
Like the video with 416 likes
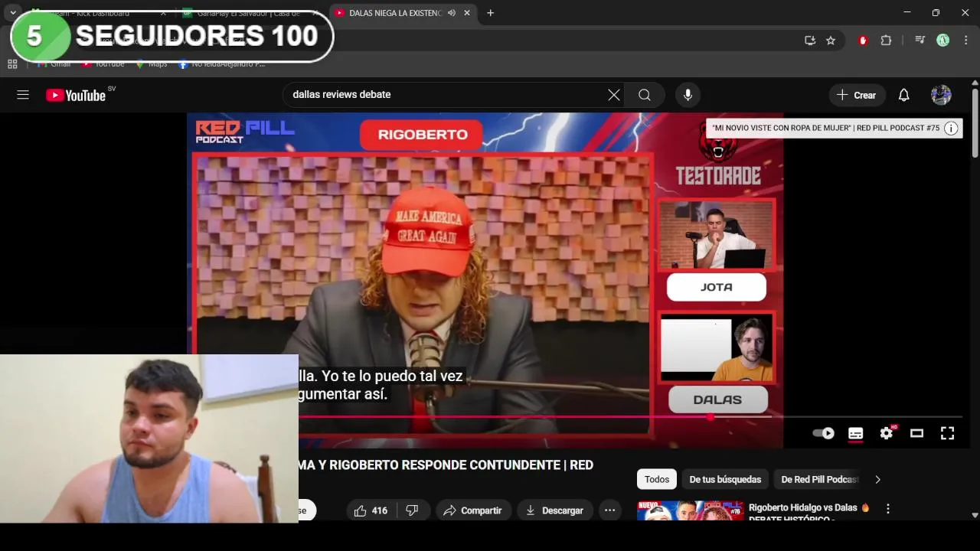click(371, 510)
